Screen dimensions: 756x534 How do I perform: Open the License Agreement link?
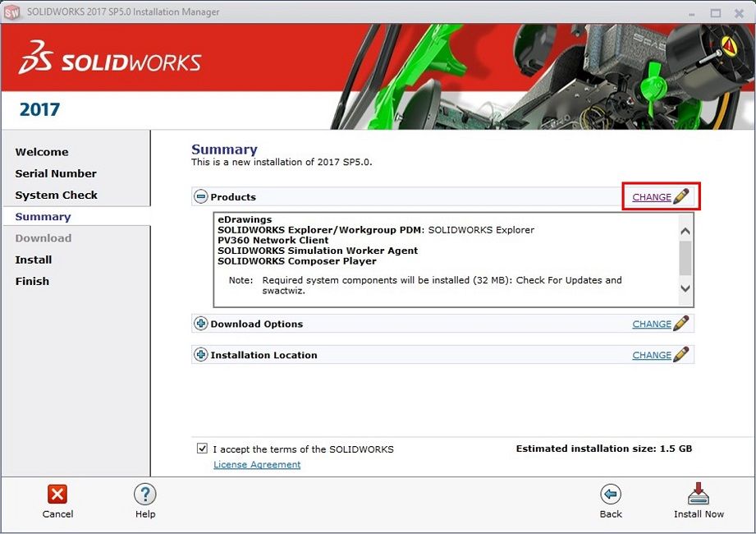[257, 465]
